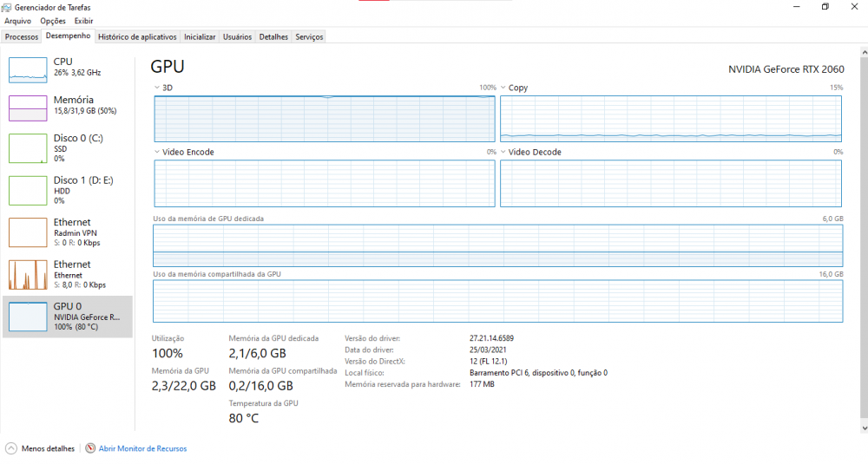This screenshot has height=464, width=868.
Task: Switch to the Processos tab
Action: coord(22,37)
